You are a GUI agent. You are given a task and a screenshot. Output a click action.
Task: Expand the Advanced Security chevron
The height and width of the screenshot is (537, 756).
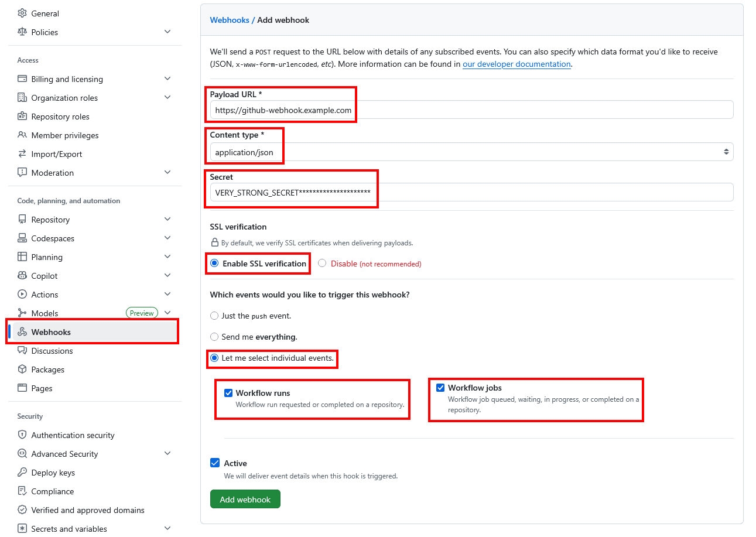[167, 454]
